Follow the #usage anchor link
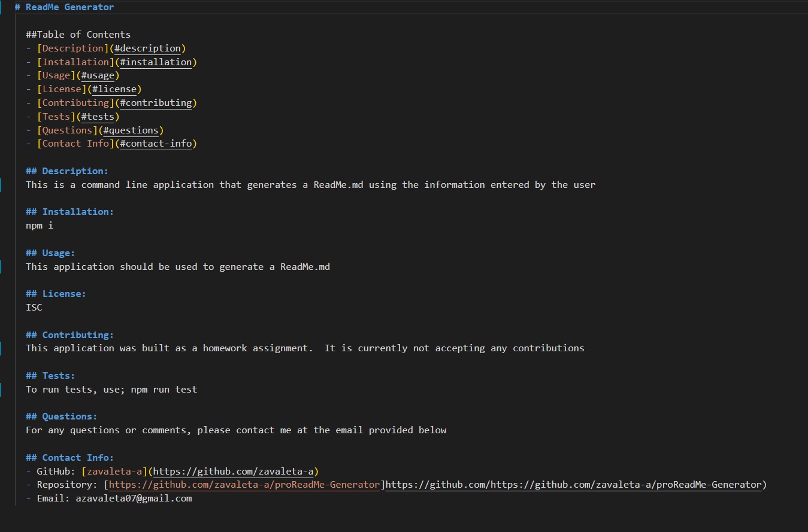The height and width of the screenshot is (532, 808). click(98, 75)
